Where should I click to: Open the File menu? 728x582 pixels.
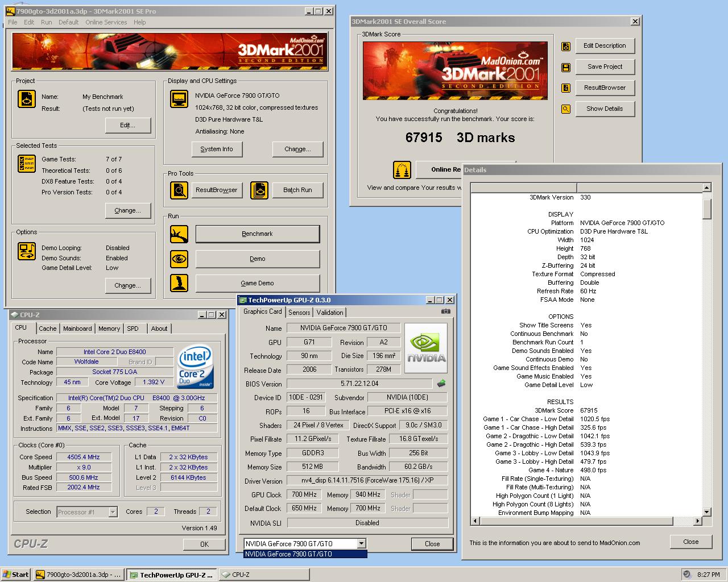click(13, 22)
